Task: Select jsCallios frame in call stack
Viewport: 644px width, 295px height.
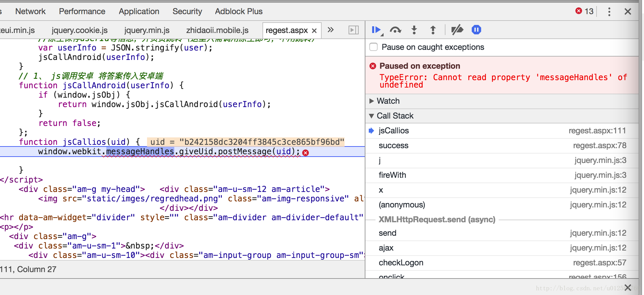Action: click(x=502, y=131)
